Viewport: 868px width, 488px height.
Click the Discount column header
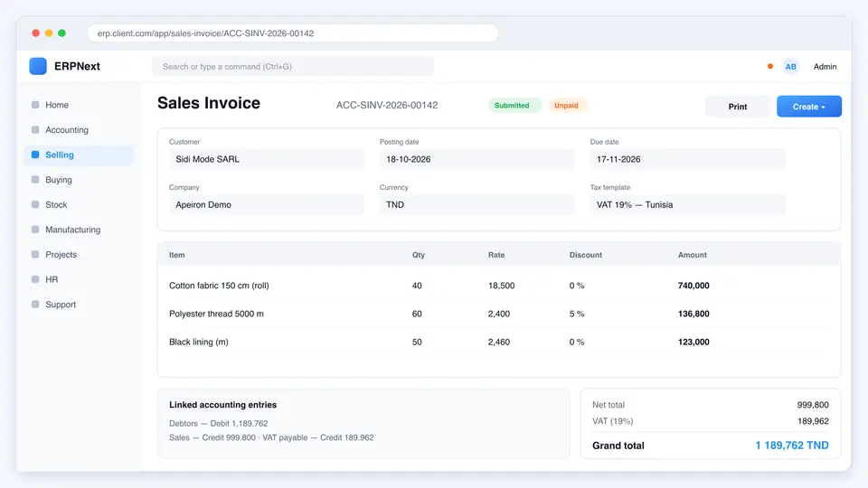(586, 255)
